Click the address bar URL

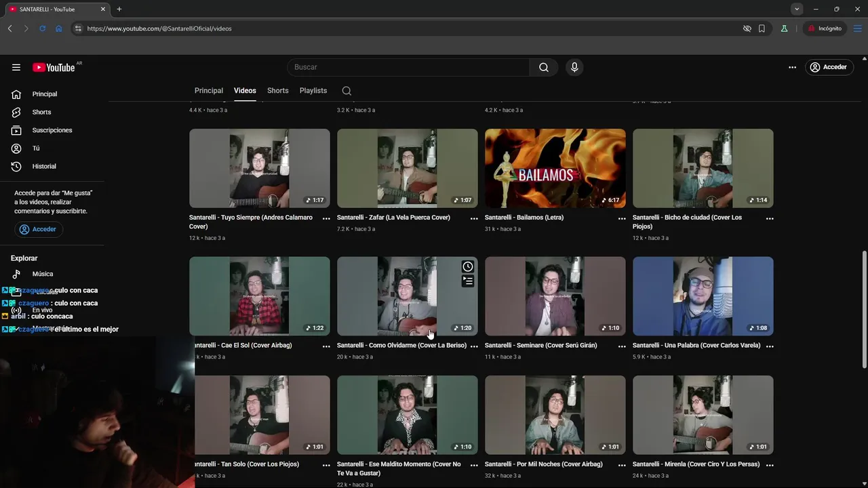coord(159,28)
